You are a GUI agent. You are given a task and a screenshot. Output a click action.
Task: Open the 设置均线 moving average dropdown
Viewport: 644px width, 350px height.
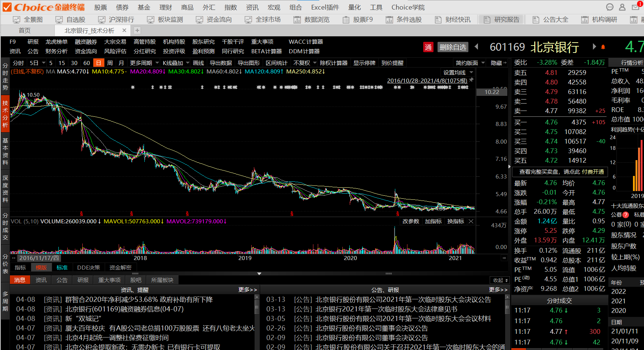(472, 72)
